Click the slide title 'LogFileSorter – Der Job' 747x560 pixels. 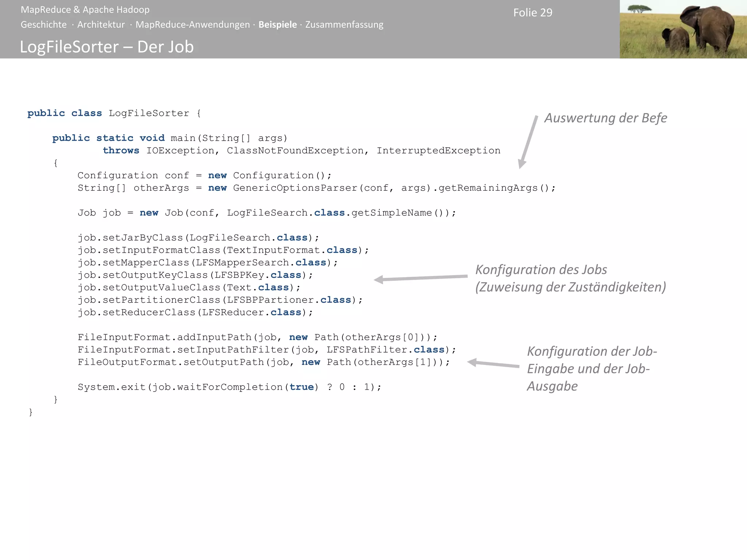(107, 47)
